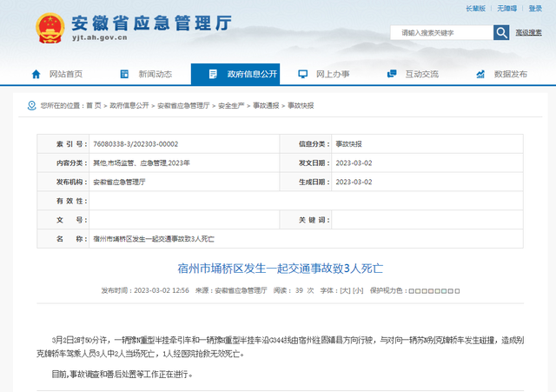556x392 pixels.
Task: Click the 生成日期 value 2023-03-02
Action: pos(354,182)
